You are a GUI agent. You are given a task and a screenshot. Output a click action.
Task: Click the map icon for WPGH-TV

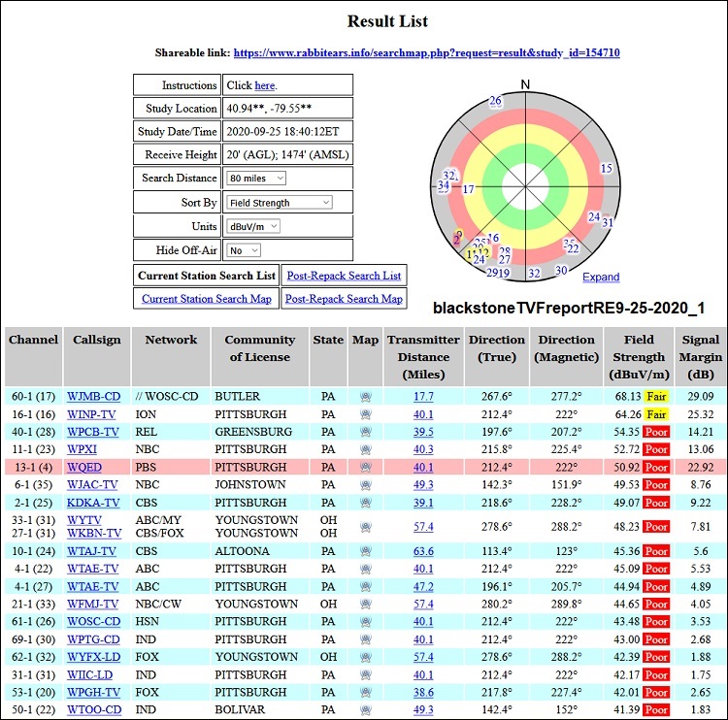point(365,693)
